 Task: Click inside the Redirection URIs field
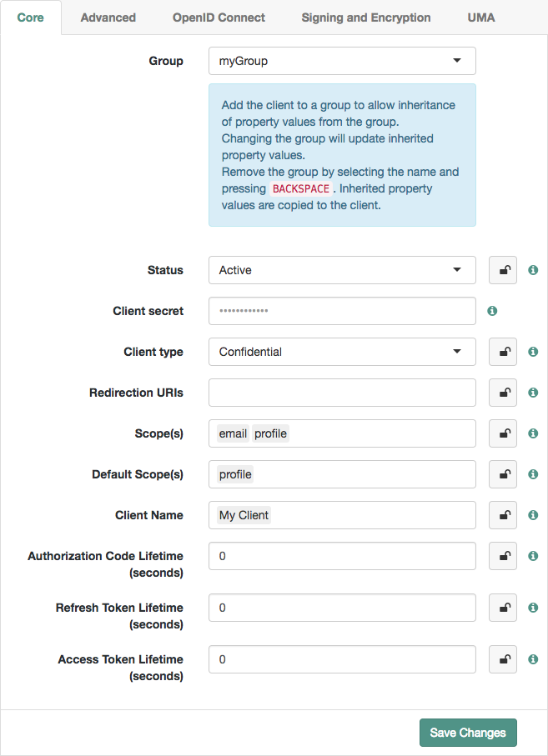coord(342,392)
